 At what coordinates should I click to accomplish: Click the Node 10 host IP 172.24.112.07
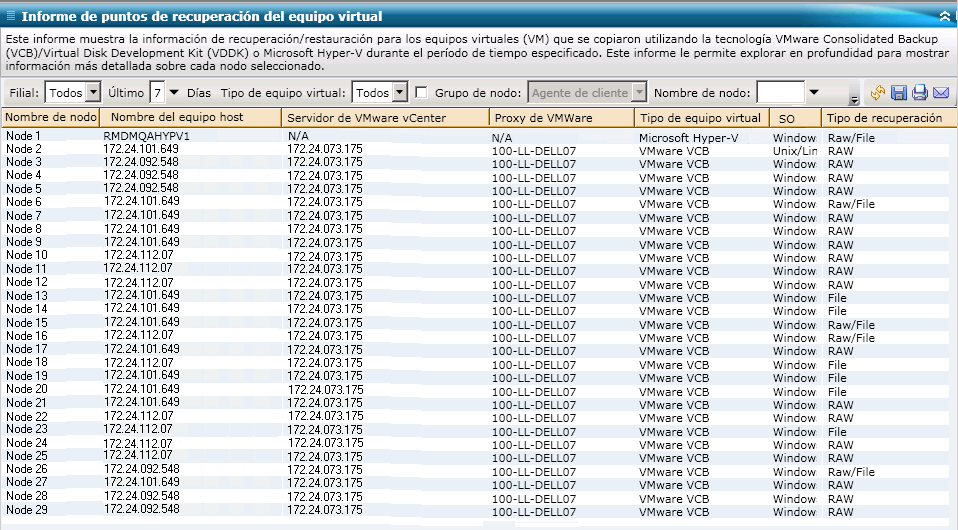pyautogui.click(x=138, y=255)
